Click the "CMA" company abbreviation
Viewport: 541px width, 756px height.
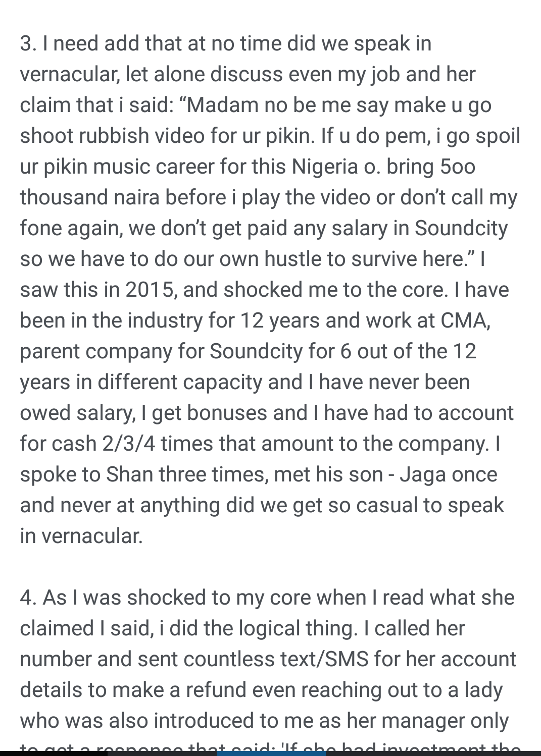click(464, 321)
